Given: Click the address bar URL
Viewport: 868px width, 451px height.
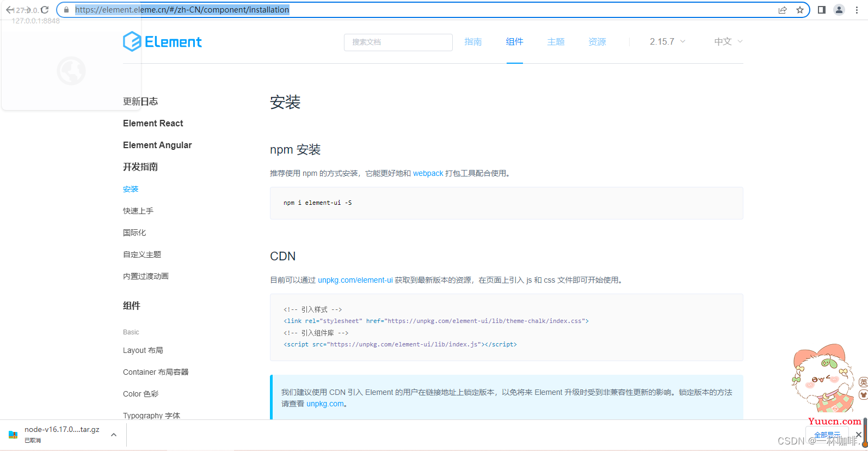Looking at the screenshot, I should 182,10.
